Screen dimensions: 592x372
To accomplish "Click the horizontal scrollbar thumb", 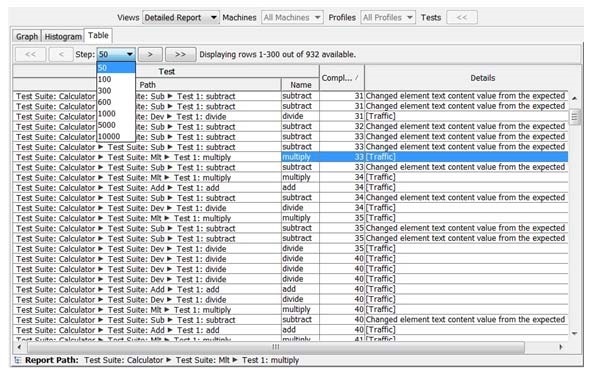I will pos(276,347).
